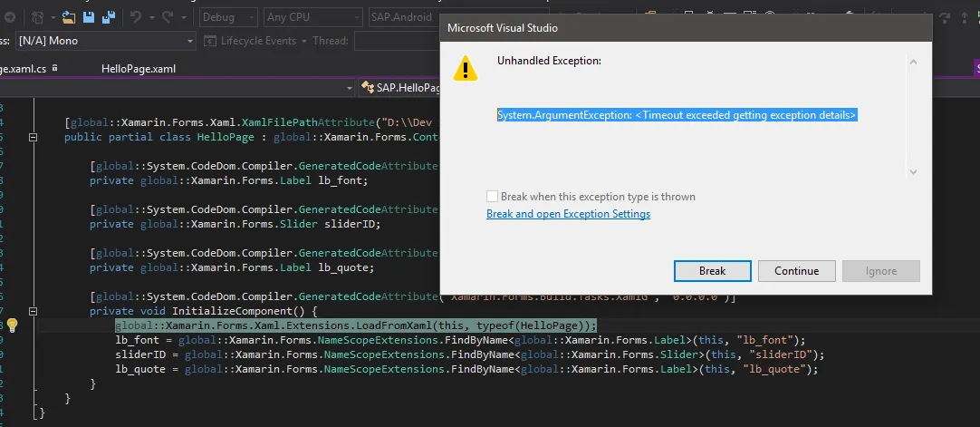Click the highlighted LoadFromXaml code line

356,325
